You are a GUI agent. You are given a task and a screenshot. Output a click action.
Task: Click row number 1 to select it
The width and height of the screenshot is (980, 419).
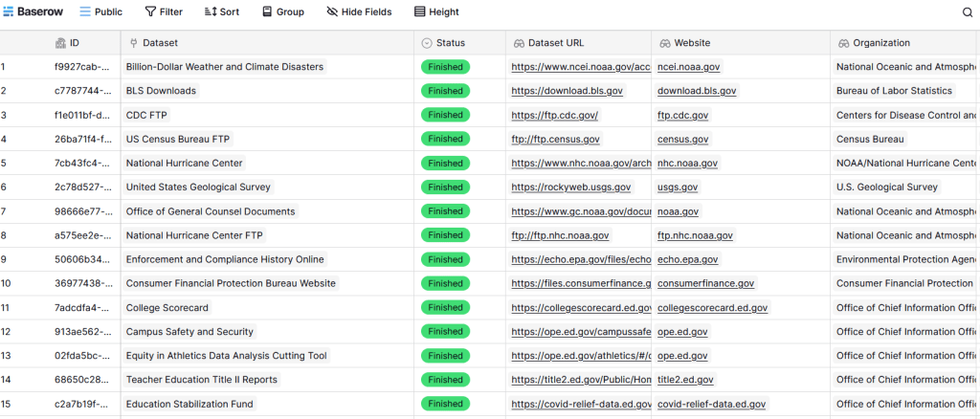(x=4, y=67)
